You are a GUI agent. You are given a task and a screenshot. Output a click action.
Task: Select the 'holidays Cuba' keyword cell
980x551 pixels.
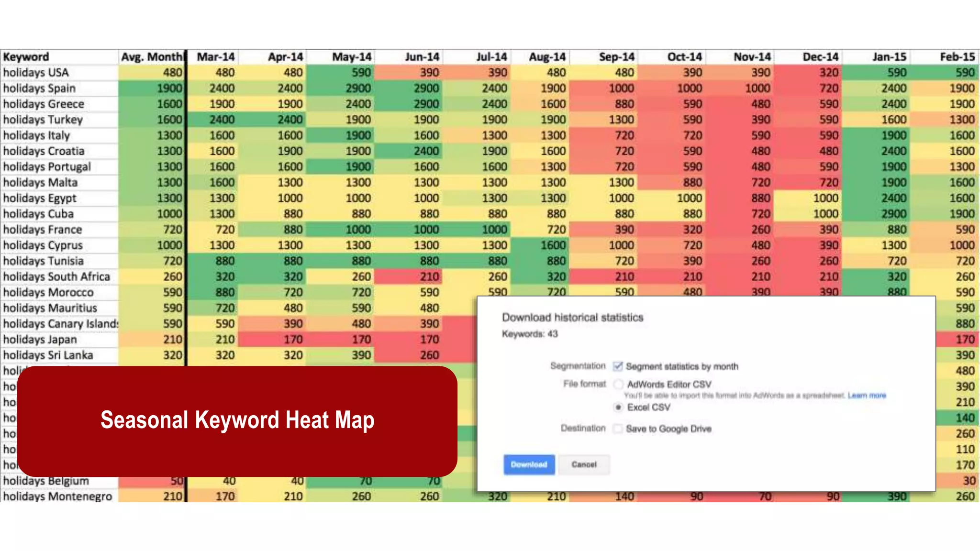(x=59, y=214)
